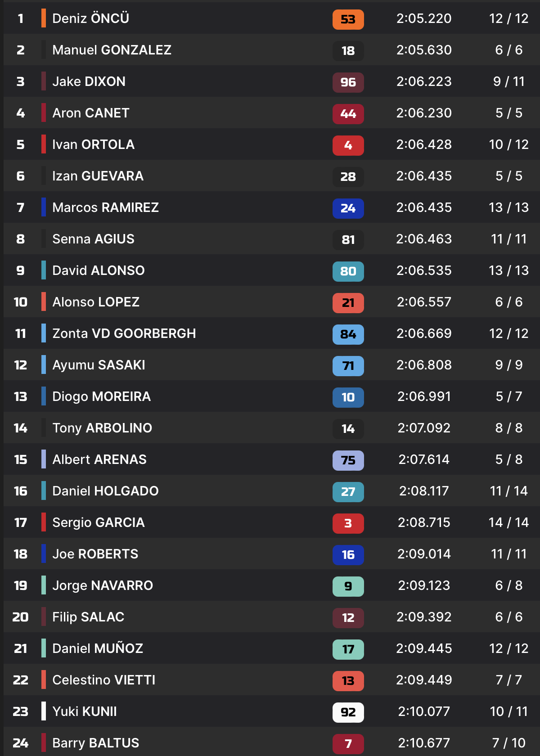This screenshot has width=540, height=756.
Task: Click the red number 4 badge
Action: tap(348, 145)
